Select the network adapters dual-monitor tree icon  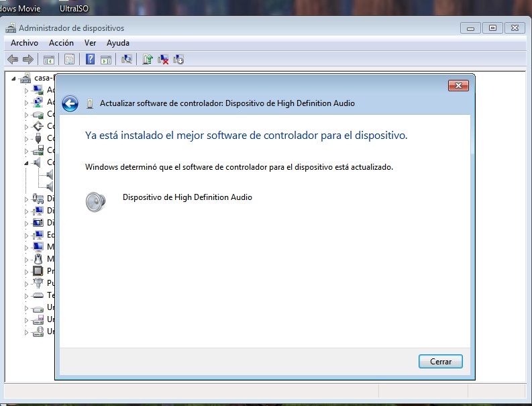(38, 102)
